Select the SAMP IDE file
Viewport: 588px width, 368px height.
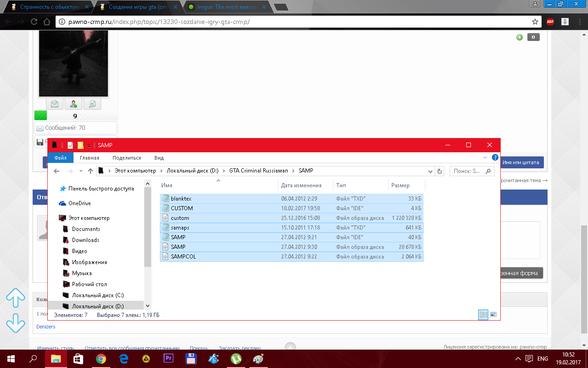(292, 237)
